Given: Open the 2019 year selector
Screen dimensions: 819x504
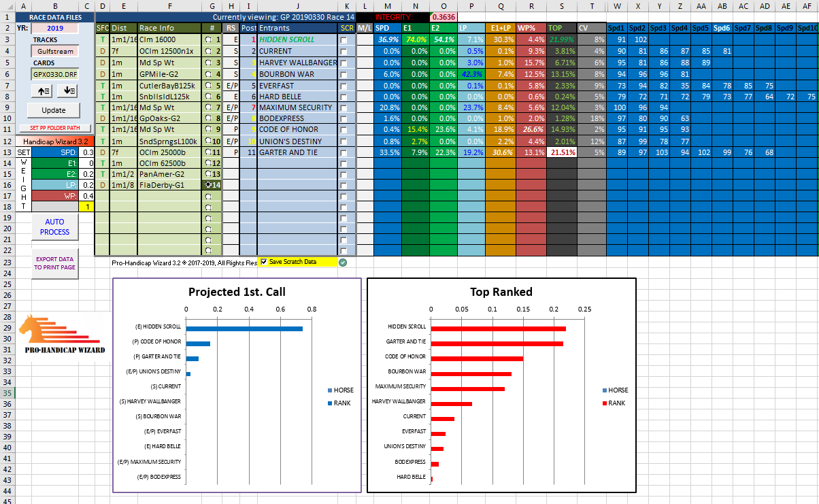Looking at the screenshot, I should point(54,29).
